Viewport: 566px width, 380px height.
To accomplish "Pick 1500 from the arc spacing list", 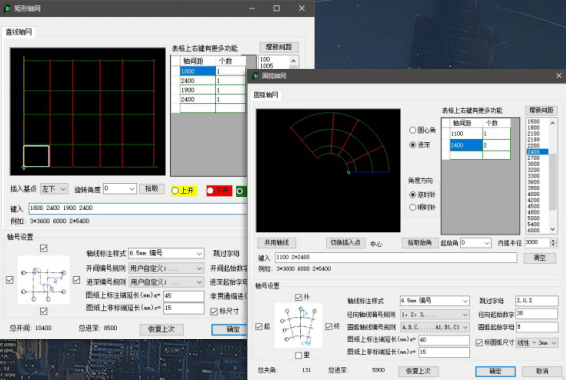I will [x=534, y=122].
